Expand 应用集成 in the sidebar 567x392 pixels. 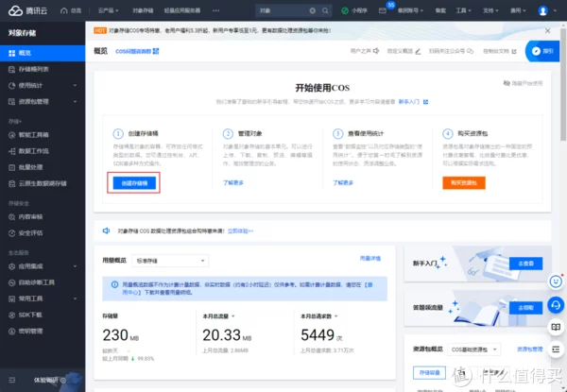43,266
